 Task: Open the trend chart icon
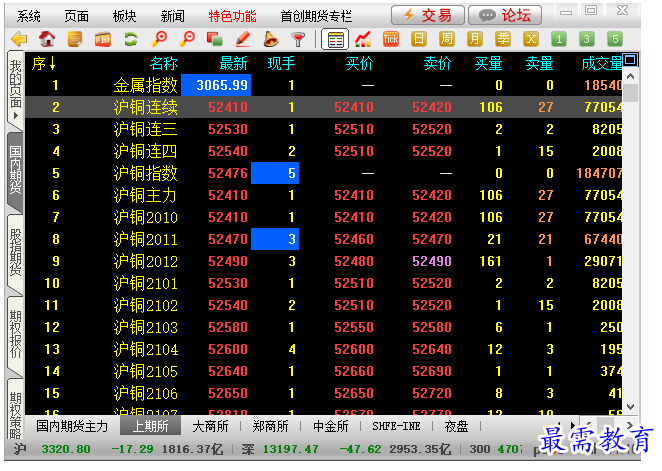[363, 39]
